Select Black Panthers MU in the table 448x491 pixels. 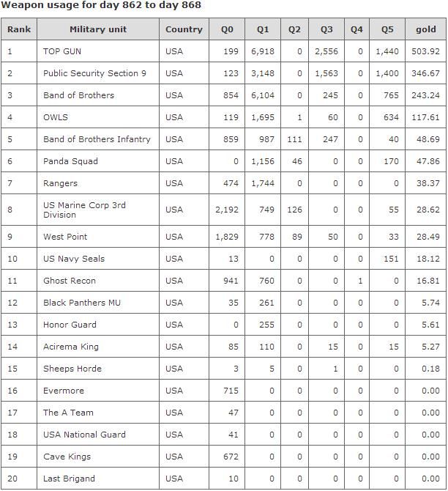click(x=82, y=303)
